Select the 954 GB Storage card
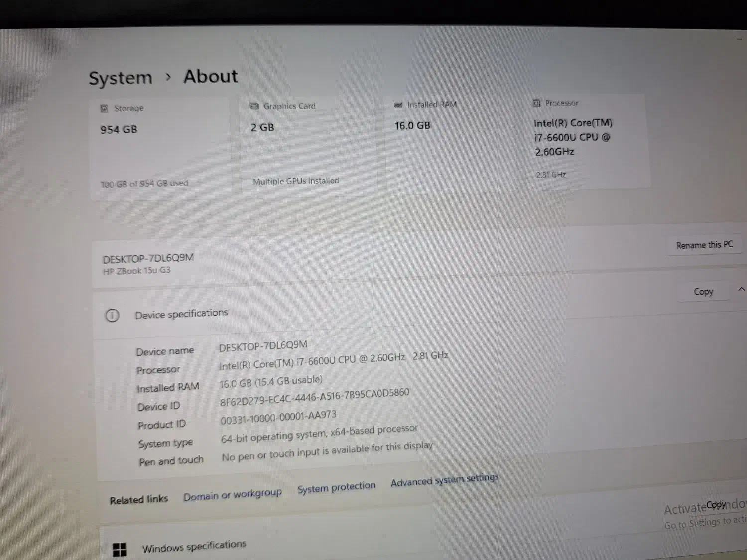This screenshot has width=747, height=560. coord(160,147)
